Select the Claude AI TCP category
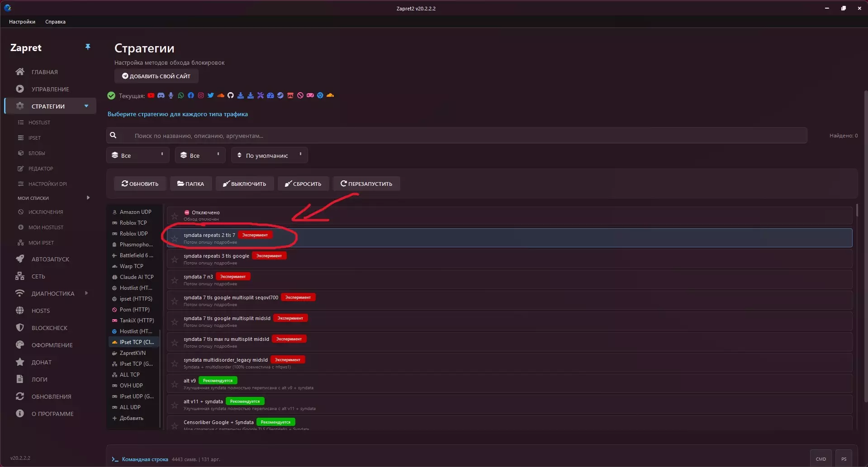Screen dimensions: 868x467 133,277
